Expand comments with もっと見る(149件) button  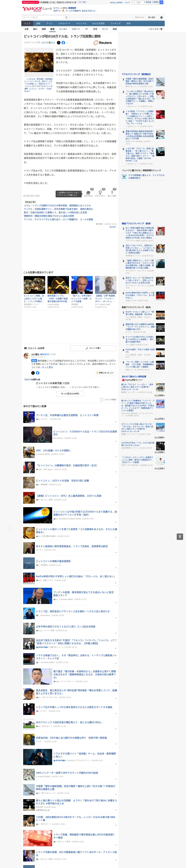70,393
